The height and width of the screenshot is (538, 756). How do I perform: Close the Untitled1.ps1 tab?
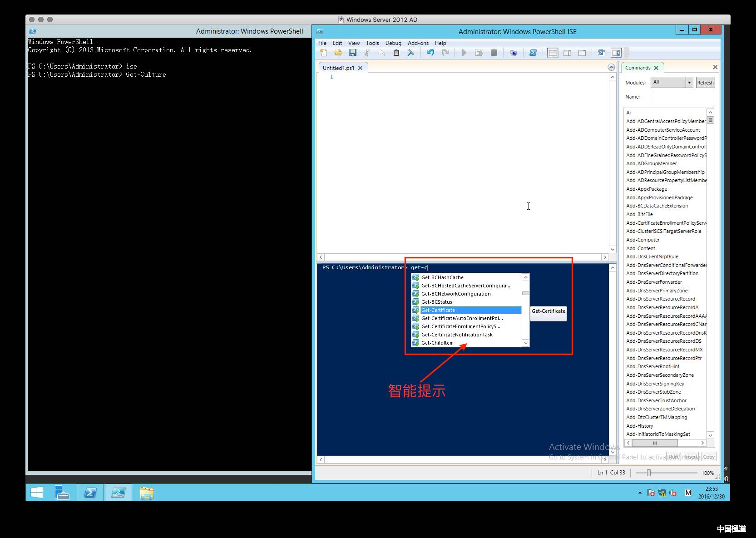tap(360, 68)
